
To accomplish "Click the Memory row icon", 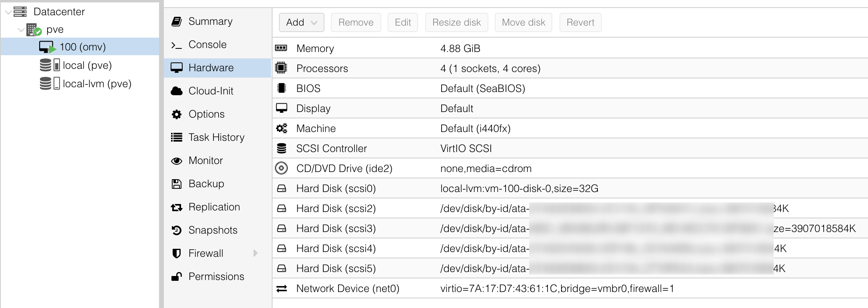I will pyautogui.click(x=282, y=48).
